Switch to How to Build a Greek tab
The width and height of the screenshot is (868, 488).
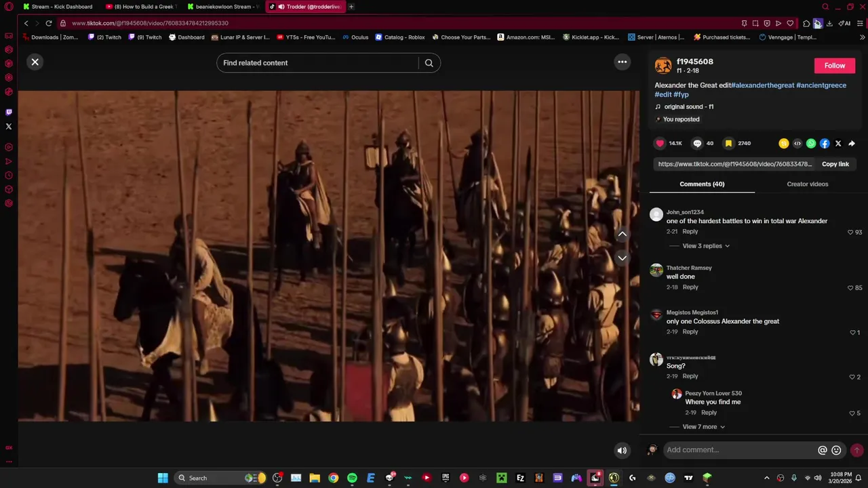141,7
